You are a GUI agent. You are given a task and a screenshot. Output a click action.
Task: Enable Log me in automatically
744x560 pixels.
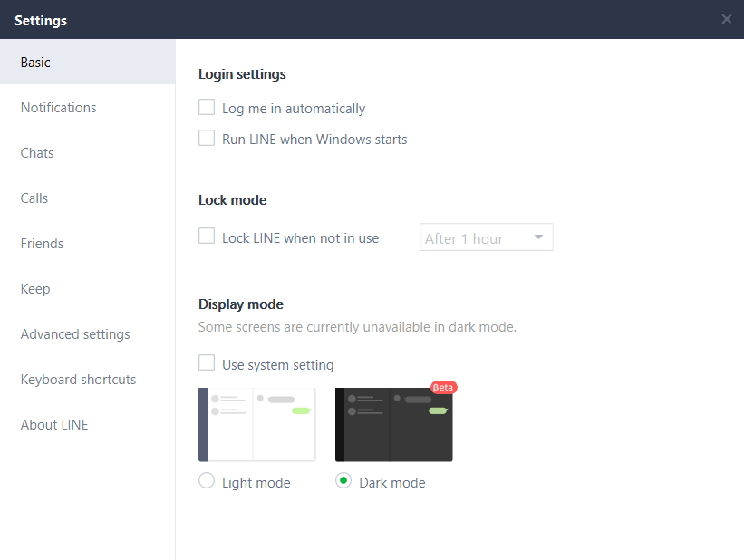207,108
